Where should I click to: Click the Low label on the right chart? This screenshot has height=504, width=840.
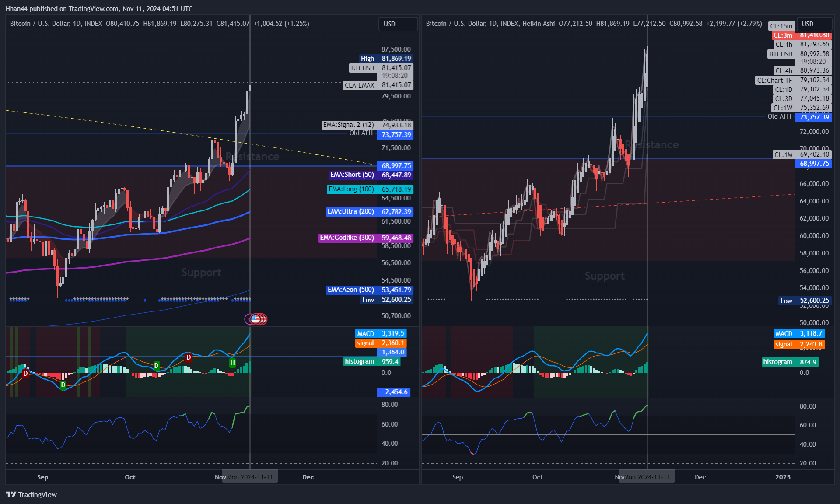coord(786,301)
